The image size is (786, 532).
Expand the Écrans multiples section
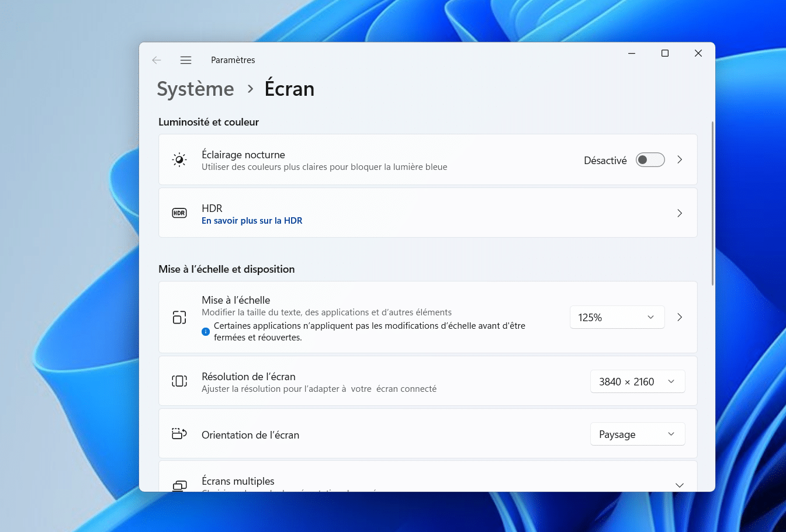tap(680, 485)
